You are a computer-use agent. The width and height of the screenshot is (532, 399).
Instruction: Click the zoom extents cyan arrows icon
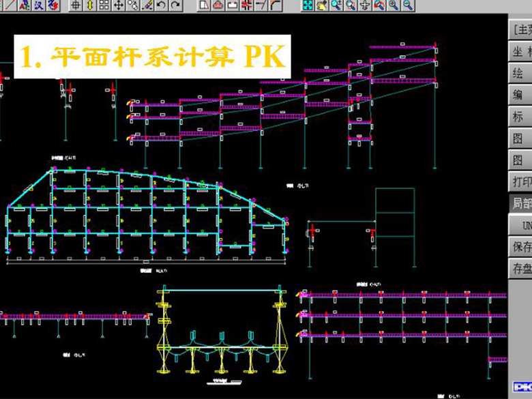308,5
